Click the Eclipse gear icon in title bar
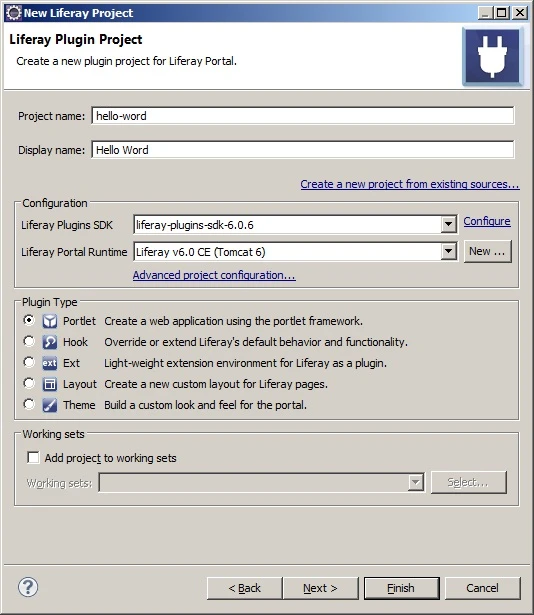 [13, 13]
